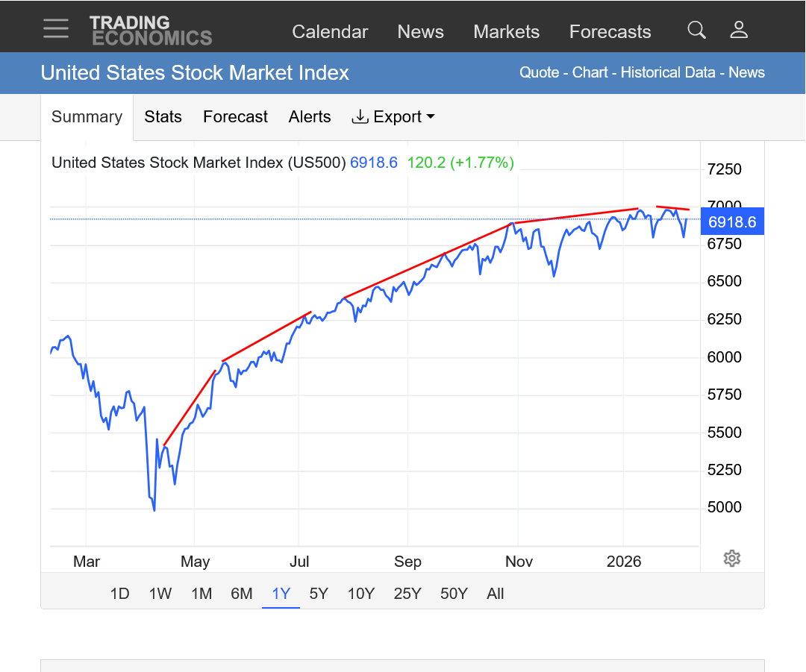
Task: Open Markets in the navigation bar
Action: click(506, 32)
